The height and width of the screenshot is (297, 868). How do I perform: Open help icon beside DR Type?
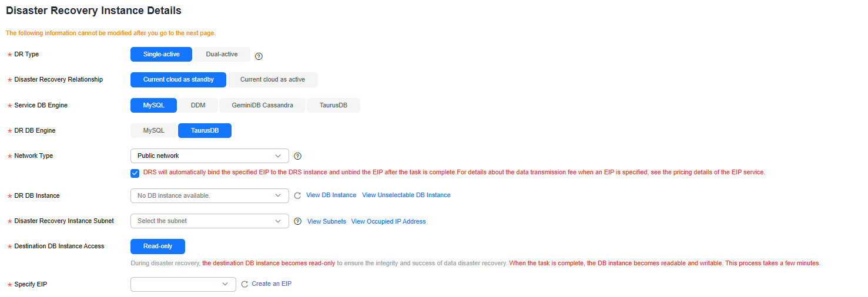(259, 56)
